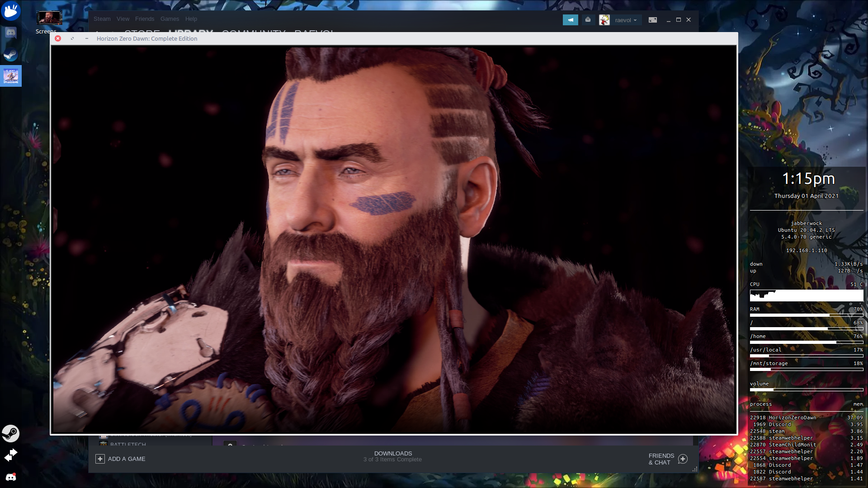Grab the Steam window resize grip
The image size is (868, 488).
pos(695,469)
